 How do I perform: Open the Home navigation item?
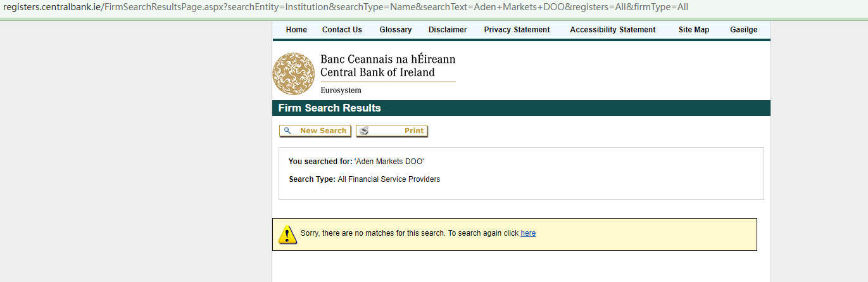(296, 30)
